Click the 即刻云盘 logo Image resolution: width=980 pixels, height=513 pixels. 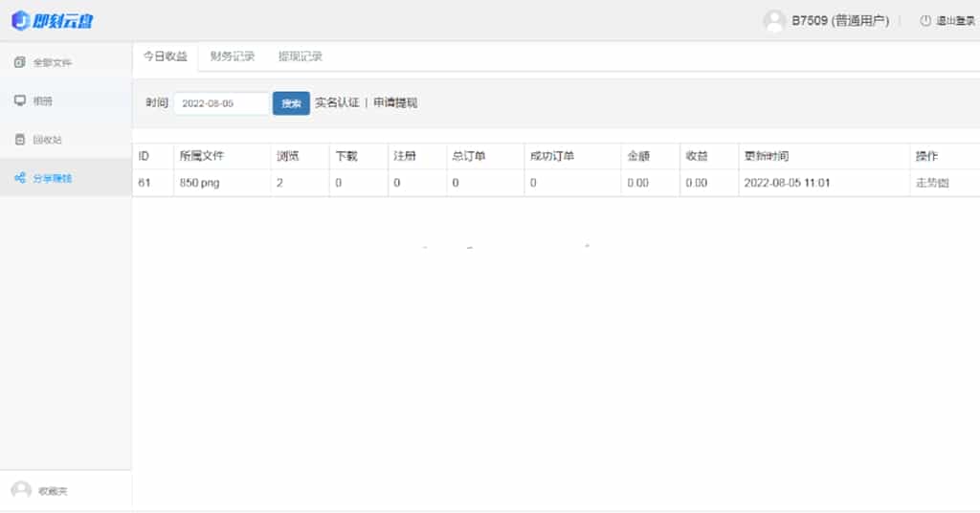point(53,21)
